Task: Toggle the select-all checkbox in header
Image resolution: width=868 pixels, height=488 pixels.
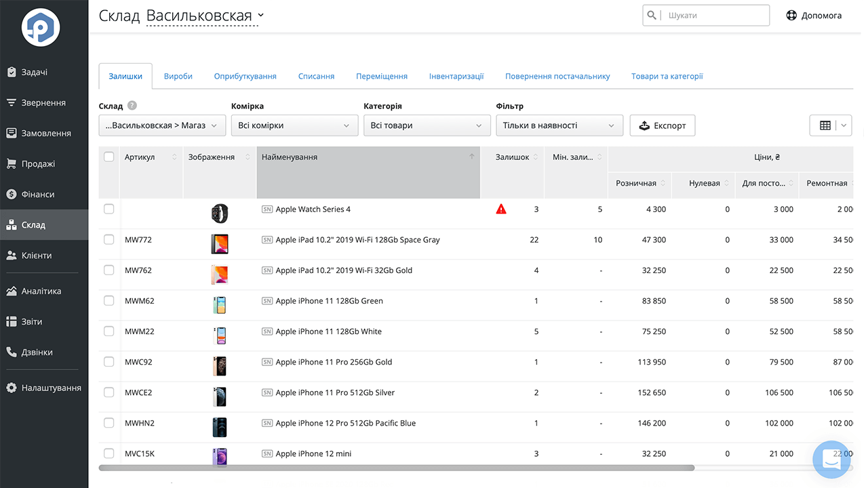Action: [109, 157]
